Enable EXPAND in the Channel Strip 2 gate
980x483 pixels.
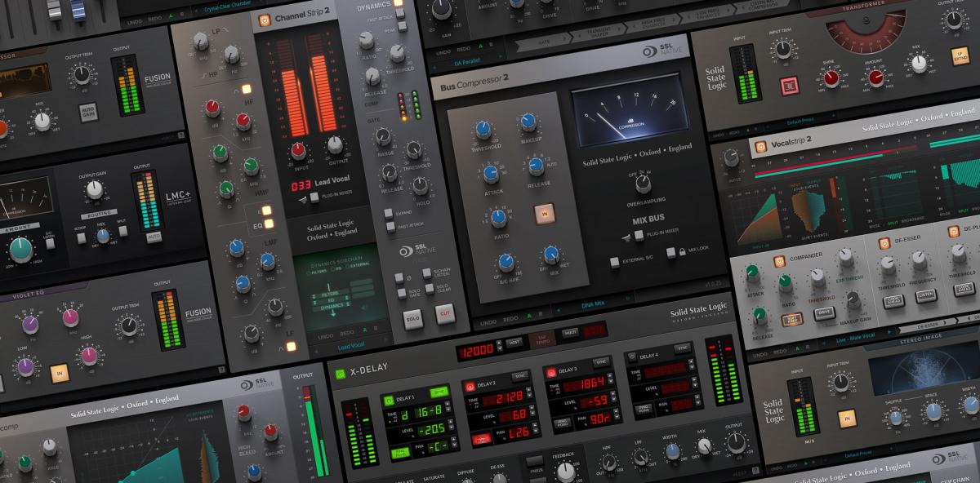pyautogui.click(x=390, y=215)
